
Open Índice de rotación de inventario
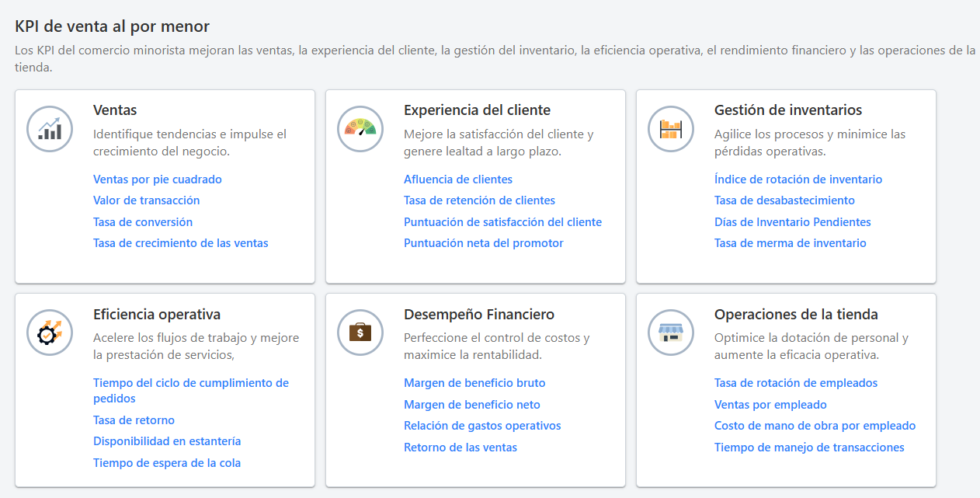pos(798,179)
